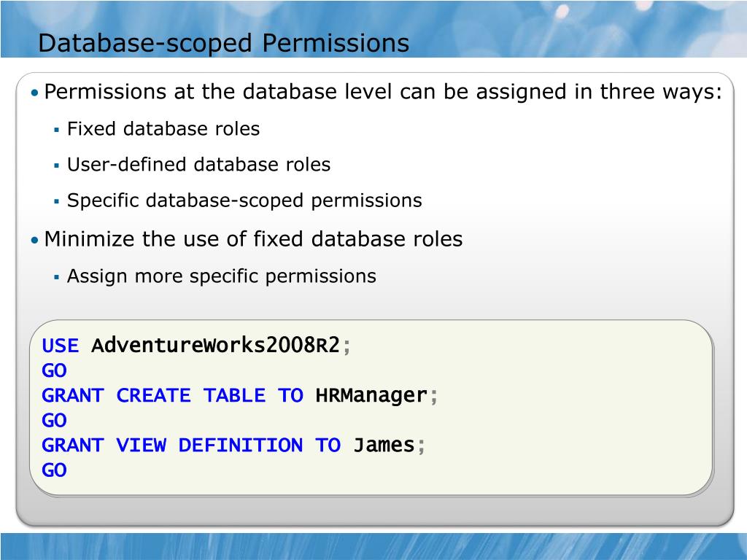747x560 pixels.
Task: Click the DEFINITION keyword in the code
Action: [x=241, y=446]
